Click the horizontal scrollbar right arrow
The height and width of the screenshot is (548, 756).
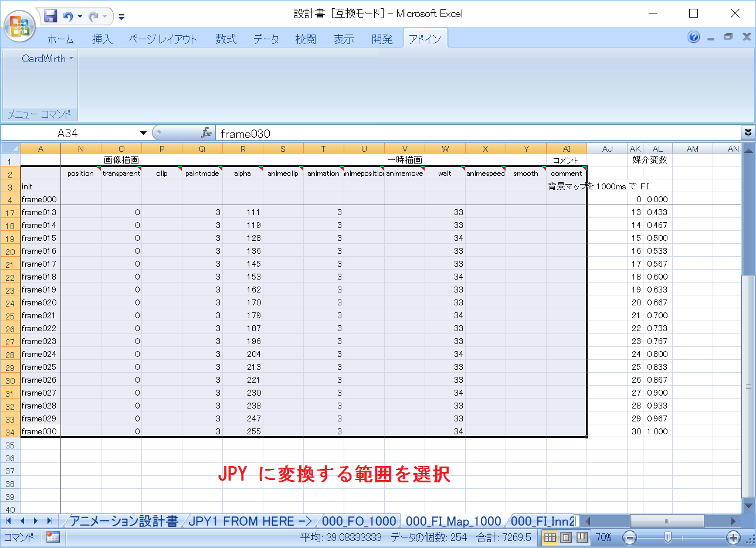pyautogui.click(x=733, y=520)
